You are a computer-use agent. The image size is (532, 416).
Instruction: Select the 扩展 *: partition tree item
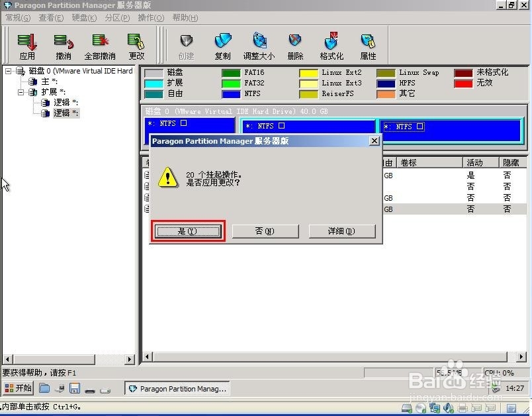47,92
